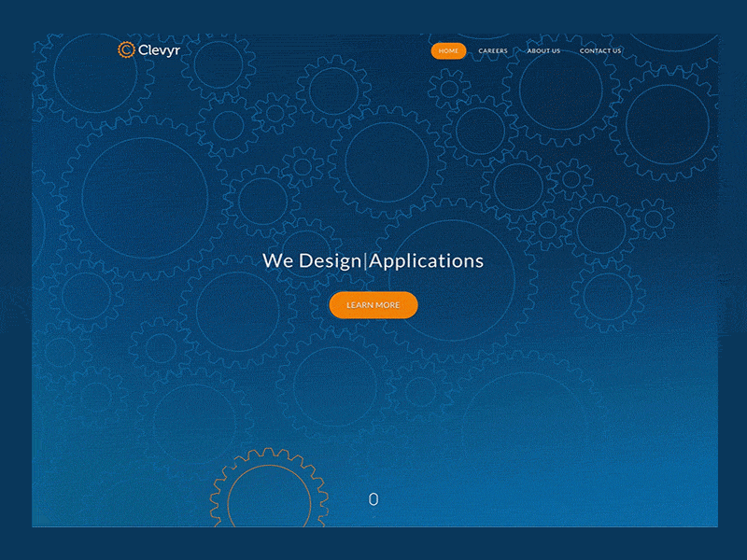This screenshot has height=560, width=747.
Task: Open the CONTACT US navigation item
Action: (599, 50)
